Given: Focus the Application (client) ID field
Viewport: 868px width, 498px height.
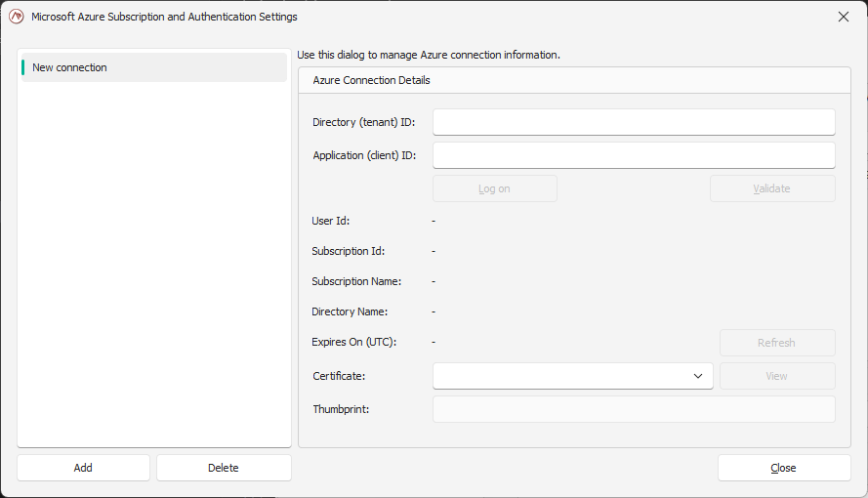Looking at the screenshot, I should point(634,155).
